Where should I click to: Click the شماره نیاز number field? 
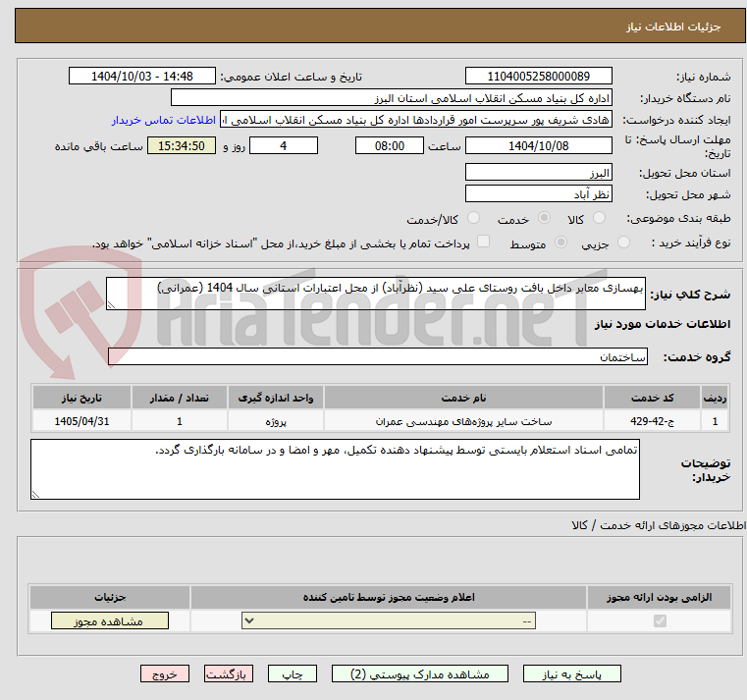click(538, 77)
